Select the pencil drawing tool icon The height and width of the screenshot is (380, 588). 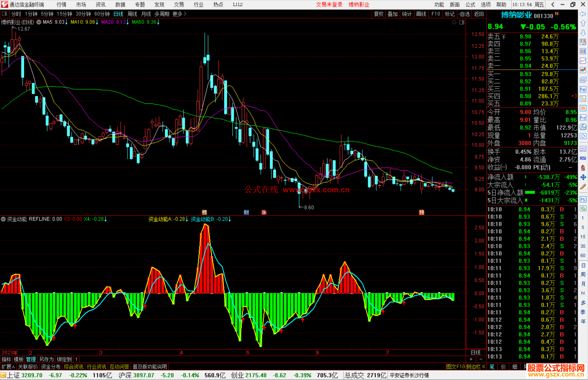583,187
